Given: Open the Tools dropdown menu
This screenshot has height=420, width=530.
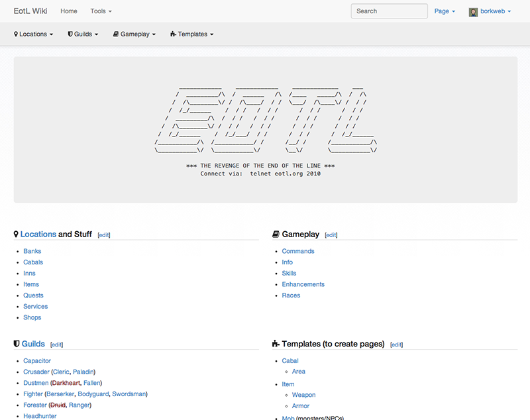Looking at the screenshot, I should 101,11.
